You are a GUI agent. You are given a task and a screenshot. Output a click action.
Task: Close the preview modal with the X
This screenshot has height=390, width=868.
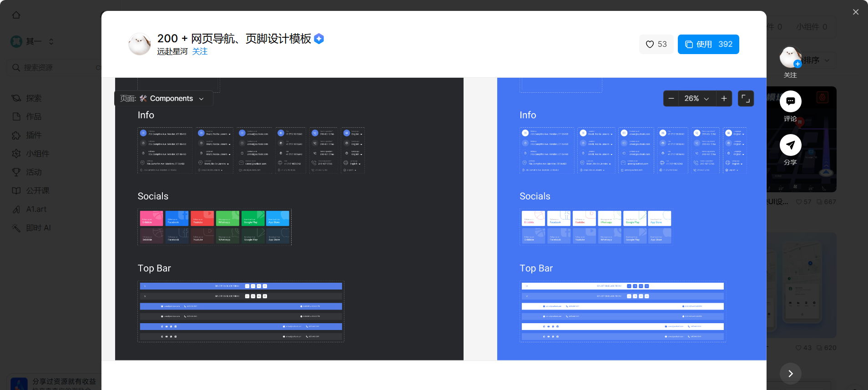[856, 12]
